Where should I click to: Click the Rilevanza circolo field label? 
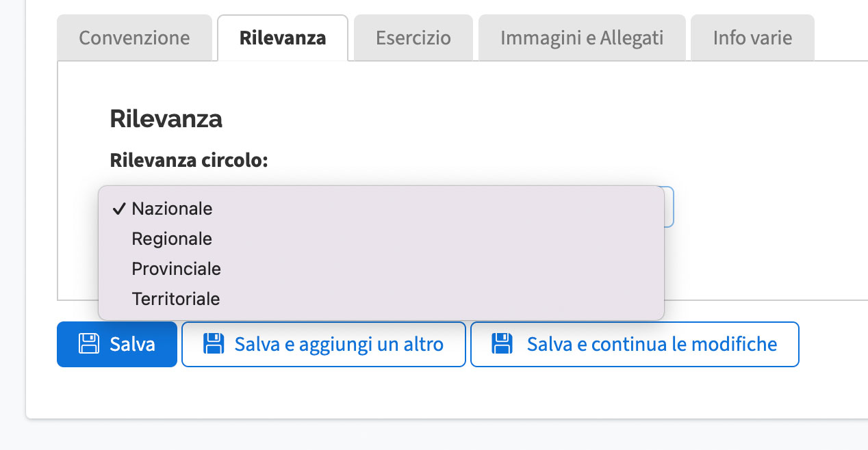(x=188, y=161)
